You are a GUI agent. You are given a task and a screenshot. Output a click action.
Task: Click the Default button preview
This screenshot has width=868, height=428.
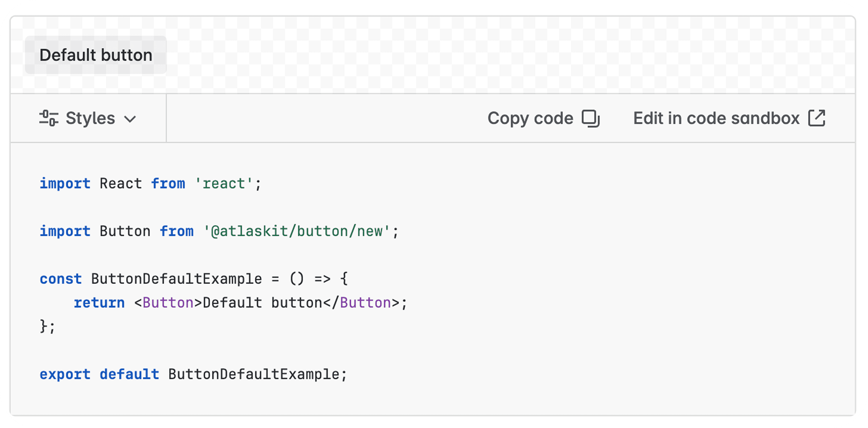click(96, 55)
